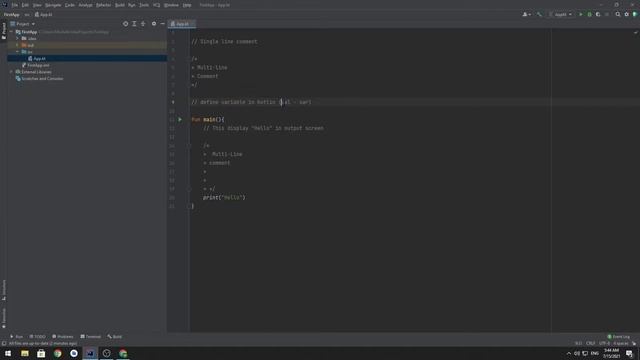Image resolution: width=640 pixels, height=360 pixels.
Task: Open the Build menu
Action: (120, 5)
